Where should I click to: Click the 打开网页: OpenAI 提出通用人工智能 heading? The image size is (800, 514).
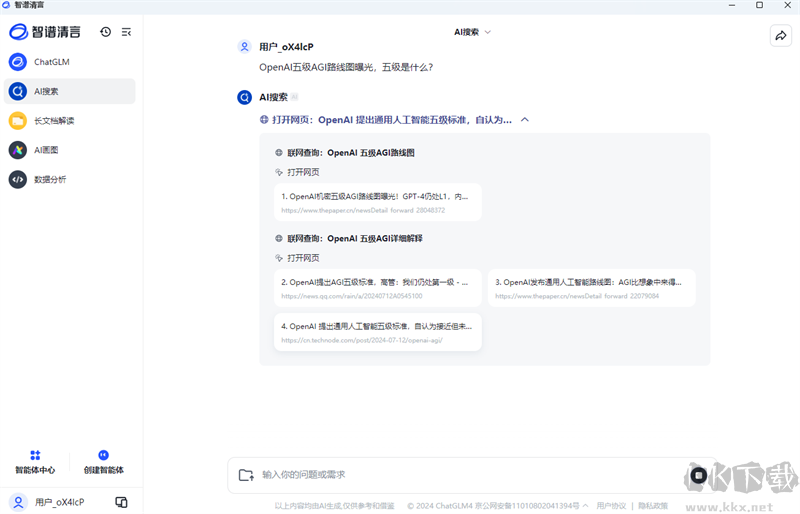click(391, 120)
